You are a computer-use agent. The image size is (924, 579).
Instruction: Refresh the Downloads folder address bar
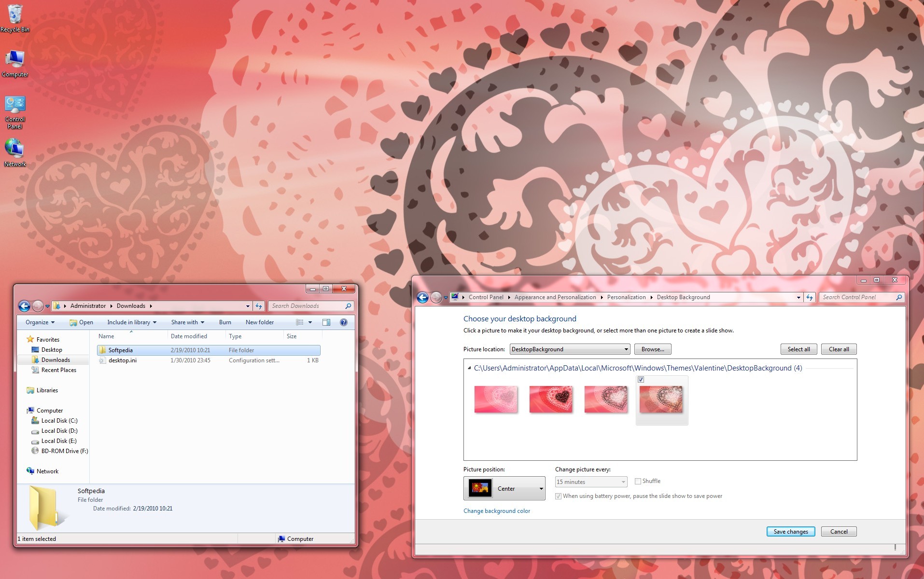(x=259, y=306)
